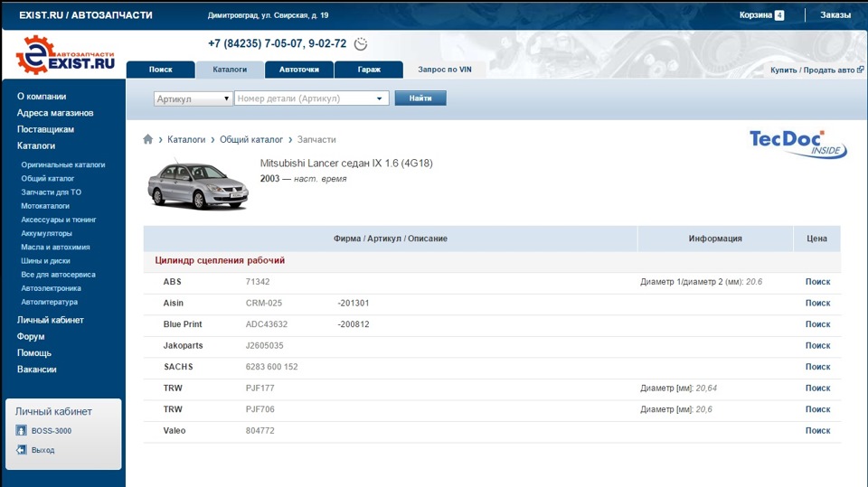Screen dimensions: 868x487
Task: Open Поставщикам in sidebar
Action: click(x=45, y=129)
